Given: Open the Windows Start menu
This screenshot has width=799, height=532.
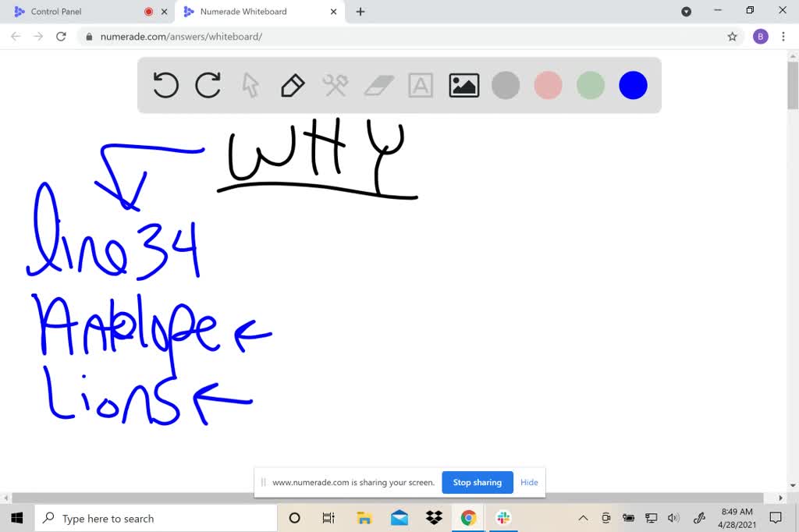Looking at the screenshot, I should click(x=17, y=518).
